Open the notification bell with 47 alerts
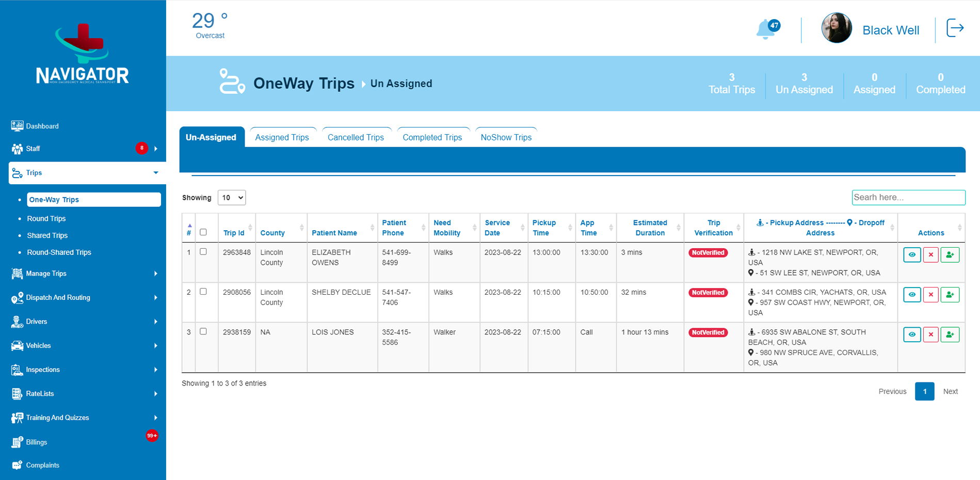 pyautogui.click(x=766, y=29)
